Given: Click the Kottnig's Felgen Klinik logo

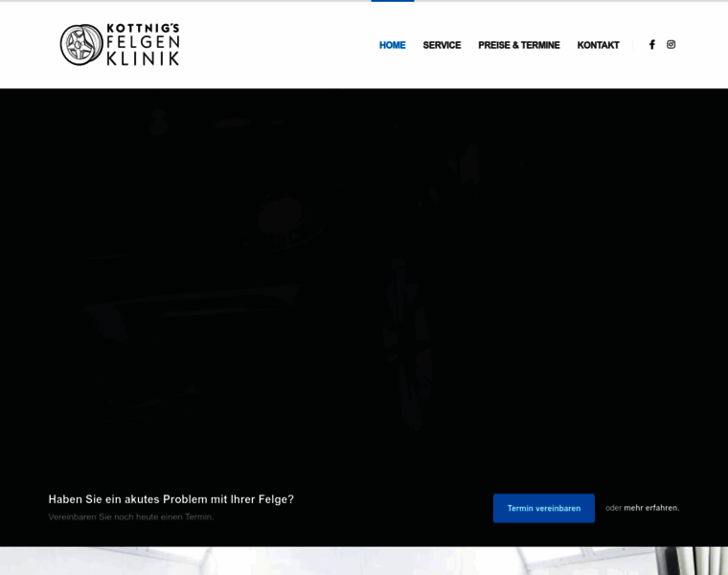Looking at the screenshot, I should coord(120,45).
